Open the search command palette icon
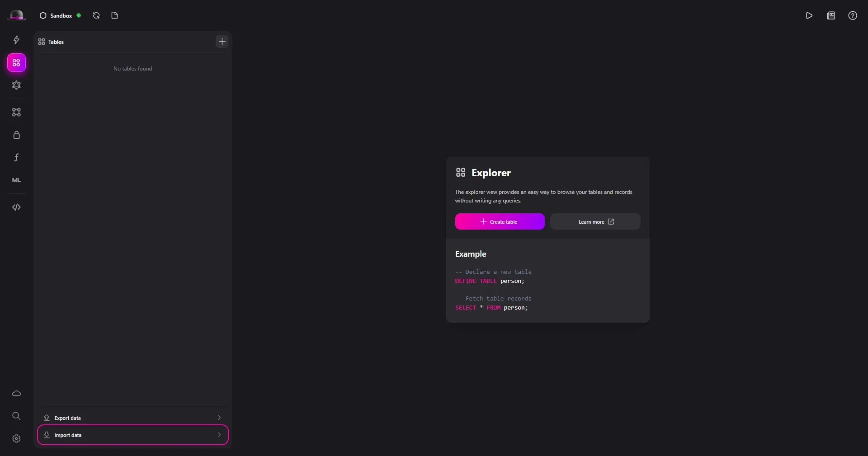Screen dimensions: 868x456 [16, 416]
